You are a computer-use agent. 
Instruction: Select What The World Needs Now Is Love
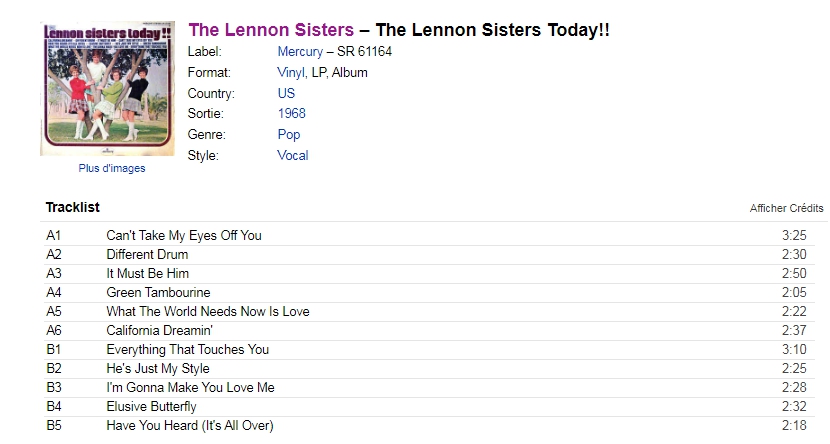(430, 312)
